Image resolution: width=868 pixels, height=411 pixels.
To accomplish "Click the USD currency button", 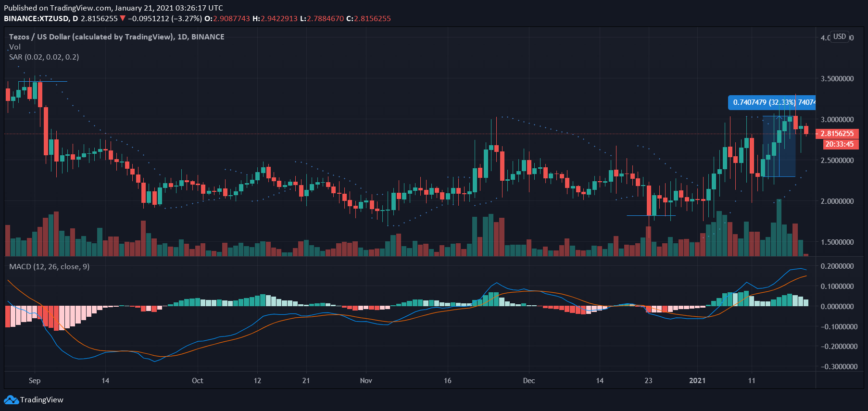I will click(840, 37).
